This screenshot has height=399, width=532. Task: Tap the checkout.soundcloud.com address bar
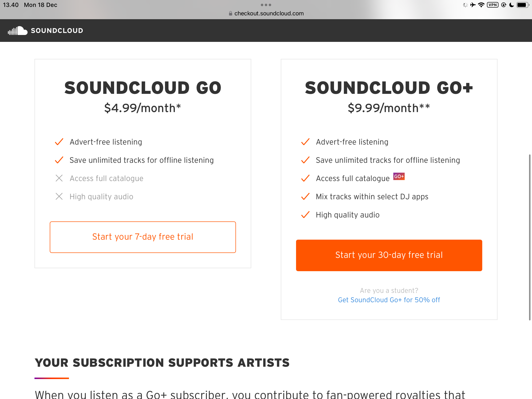coord(269,14)
